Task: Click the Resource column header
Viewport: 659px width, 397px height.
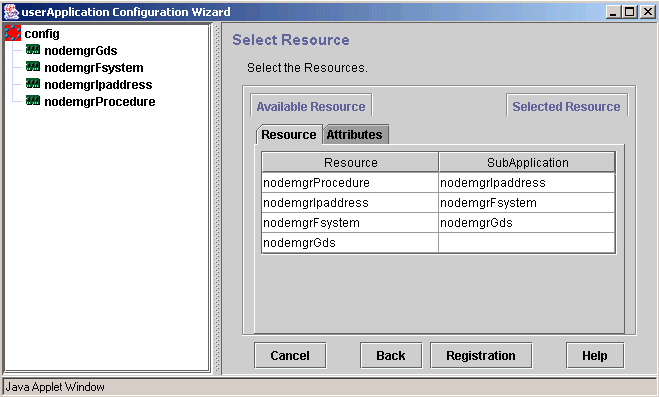Action: click(x=350, y=163)
